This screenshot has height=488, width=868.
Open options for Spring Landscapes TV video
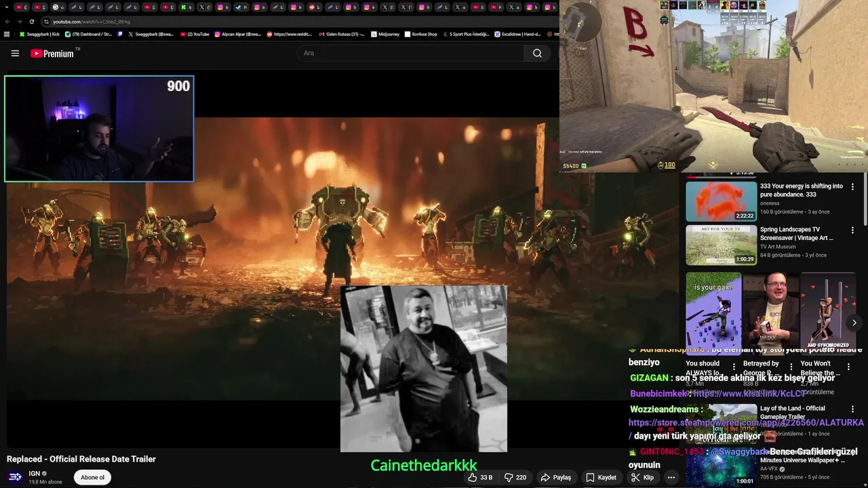(x=852, y=230)
